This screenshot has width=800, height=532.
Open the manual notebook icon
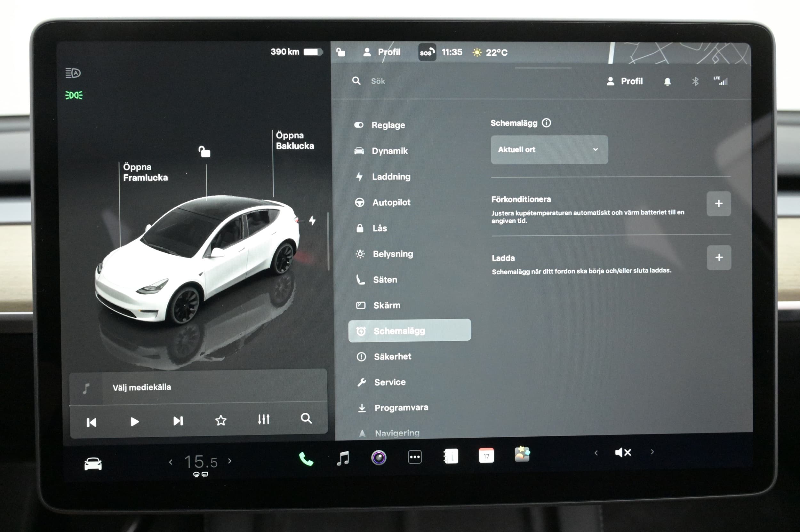coord(451,456)
